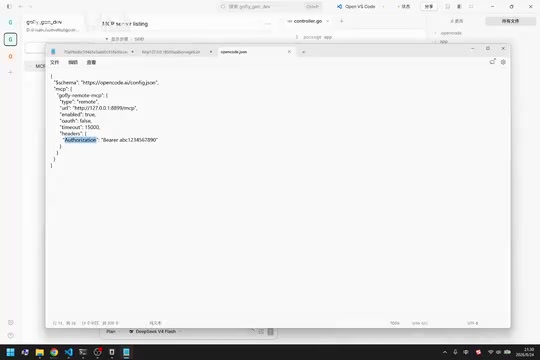Open the 文件 menu in Notepad
This screenshot has width=540, height=360.
coord(54,62)
